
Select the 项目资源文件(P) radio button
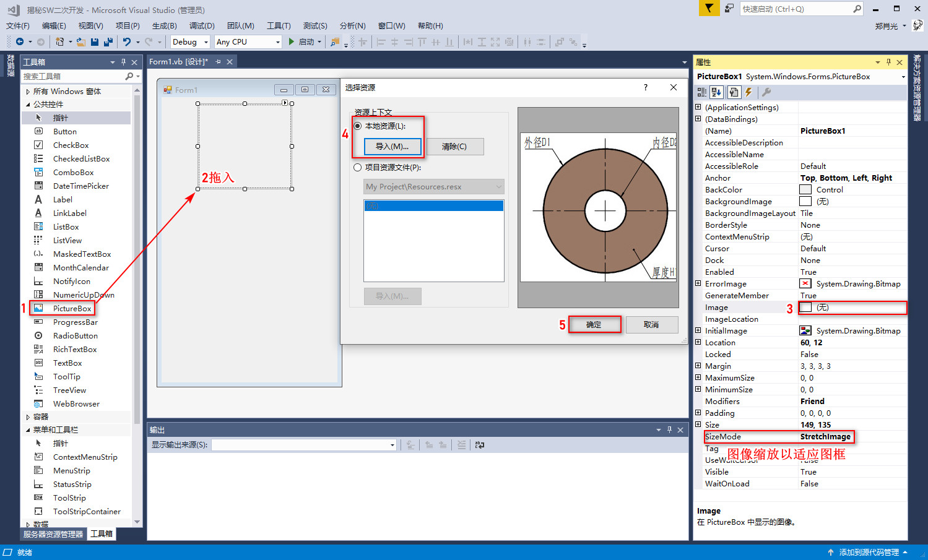pyautogui.click(x=357, y=167)
